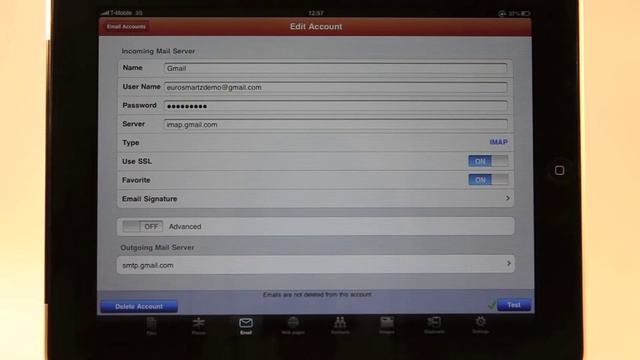This screenshot has height=360, width=640.
Task: Tap the green checkmark beside Test
Action: pos(492,304)
